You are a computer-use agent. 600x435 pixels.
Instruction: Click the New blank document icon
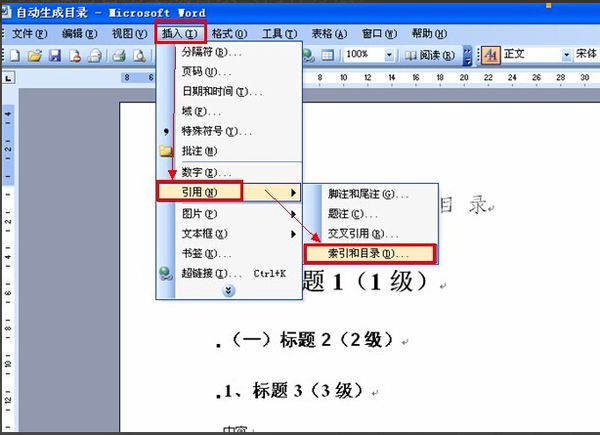[15, 56]
